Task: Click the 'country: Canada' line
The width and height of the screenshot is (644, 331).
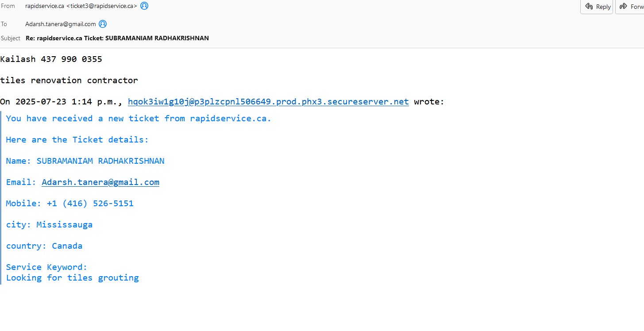Action: coord(44,246)
